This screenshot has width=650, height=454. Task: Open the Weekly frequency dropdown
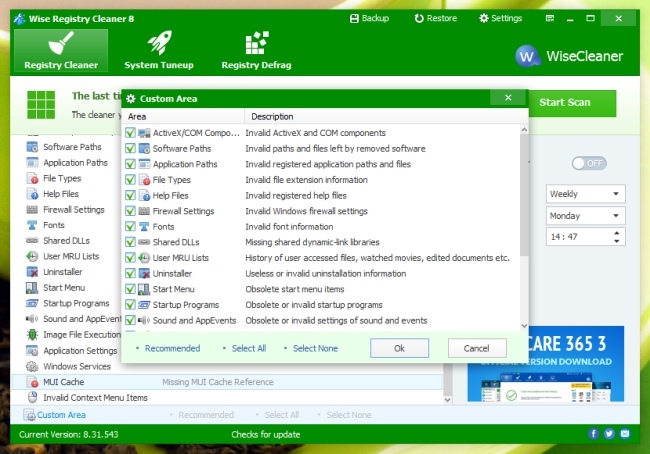[x=585, y=194]
